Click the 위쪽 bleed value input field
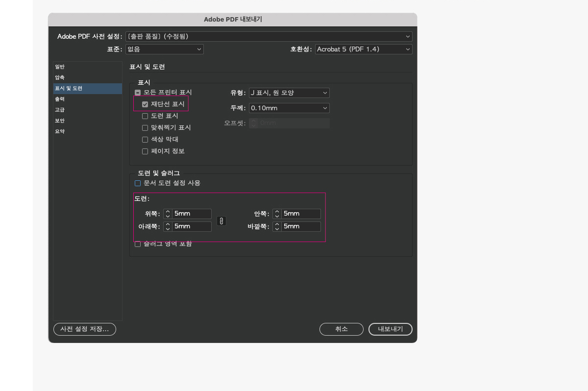 coord(192,214)
